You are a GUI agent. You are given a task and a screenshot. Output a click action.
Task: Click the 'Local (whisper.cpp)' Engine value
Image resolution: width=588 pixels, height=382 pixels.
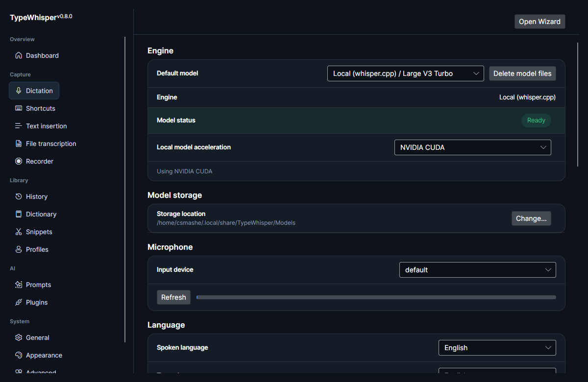click(x=527, y=97)
